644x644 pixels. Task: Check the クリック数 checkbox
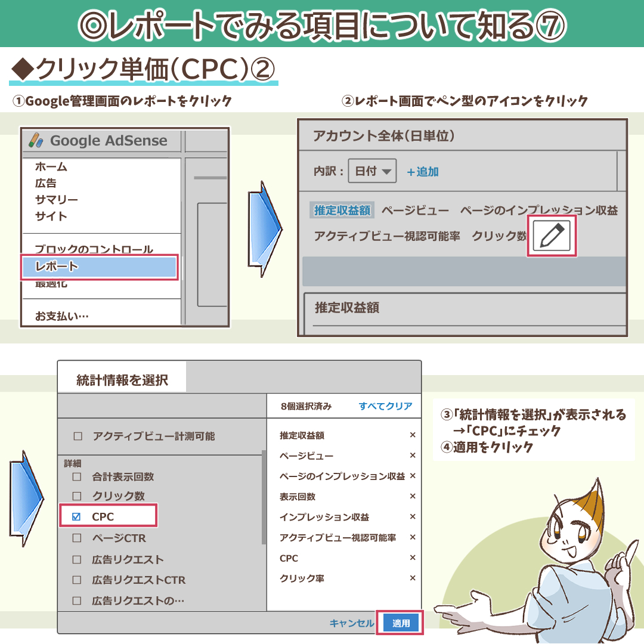point(76,496)
